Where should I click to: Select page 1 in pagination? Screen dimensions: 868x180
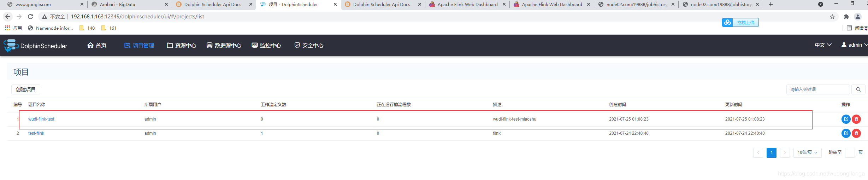pos(771,152)
